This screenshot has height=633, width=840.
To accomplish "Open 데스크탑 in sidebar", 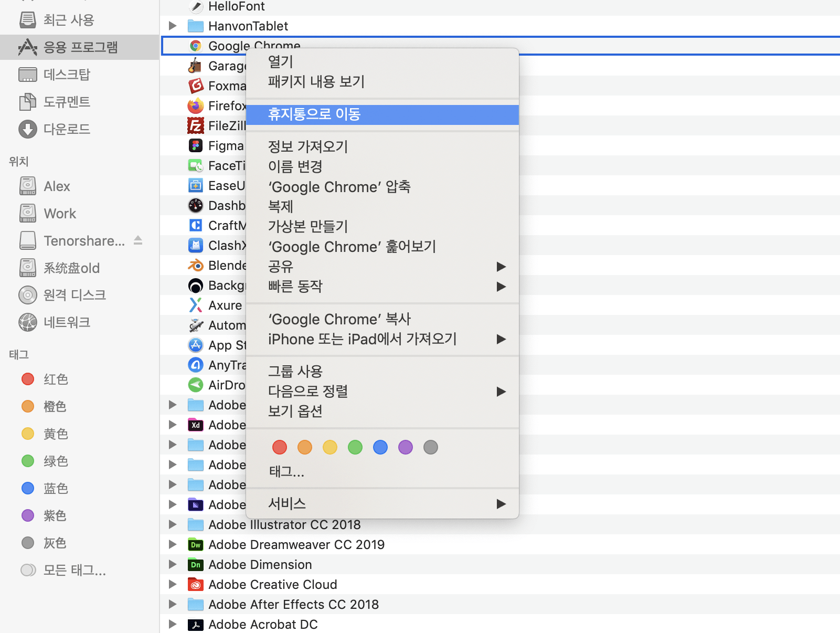I will click(80, 75).
